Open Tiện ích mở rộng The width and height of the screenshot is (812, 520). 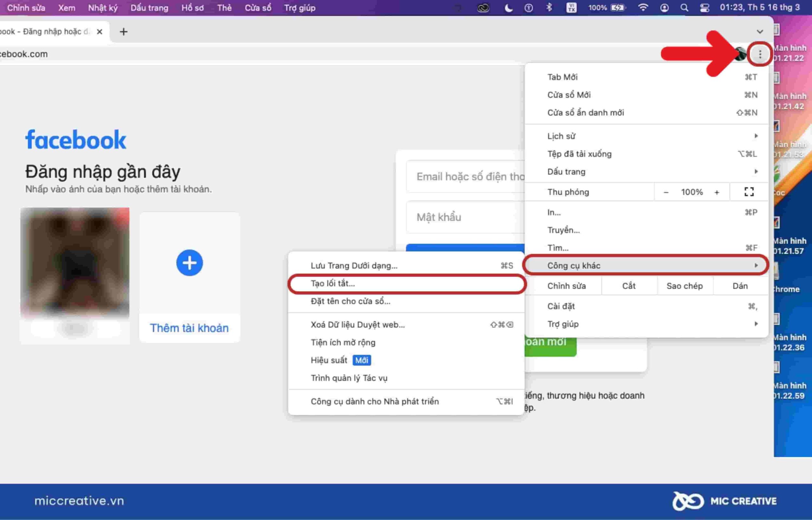pos(407,343)
